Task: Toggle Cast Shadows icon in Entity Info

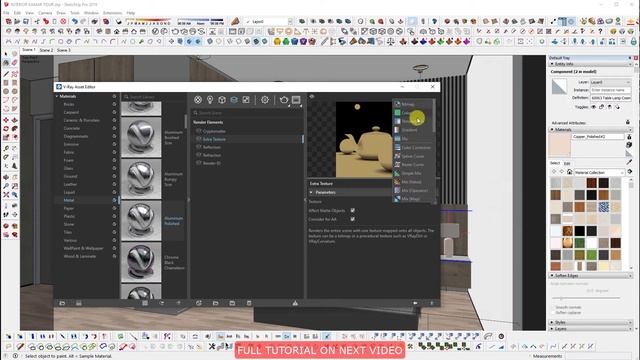Action: click(609, 107)
